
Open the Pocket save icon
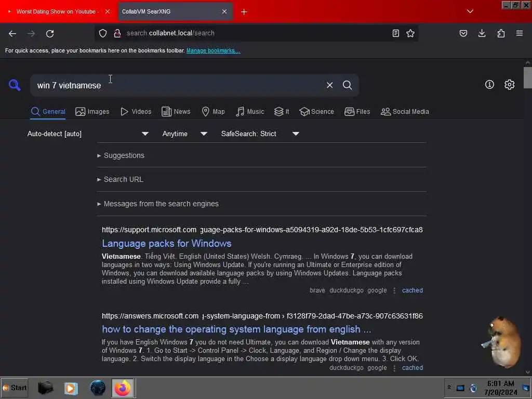(463, 33)
